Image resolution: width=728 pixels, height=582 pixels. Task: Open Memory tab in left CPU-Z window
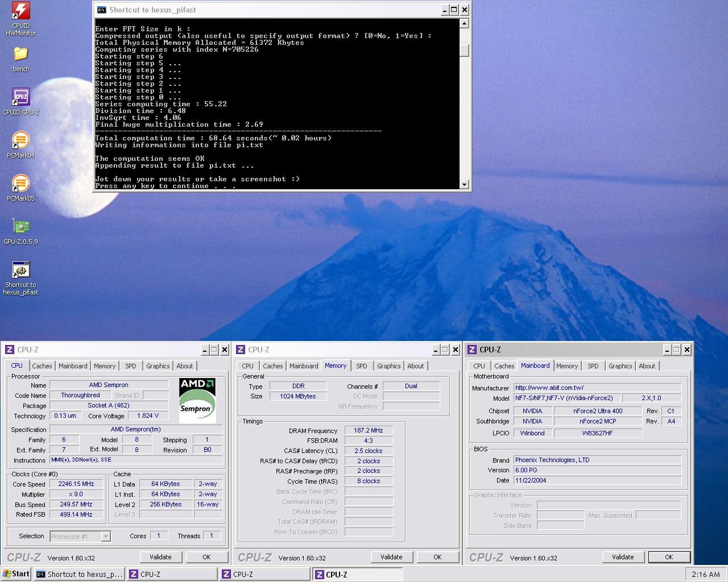tap(105, 366)
